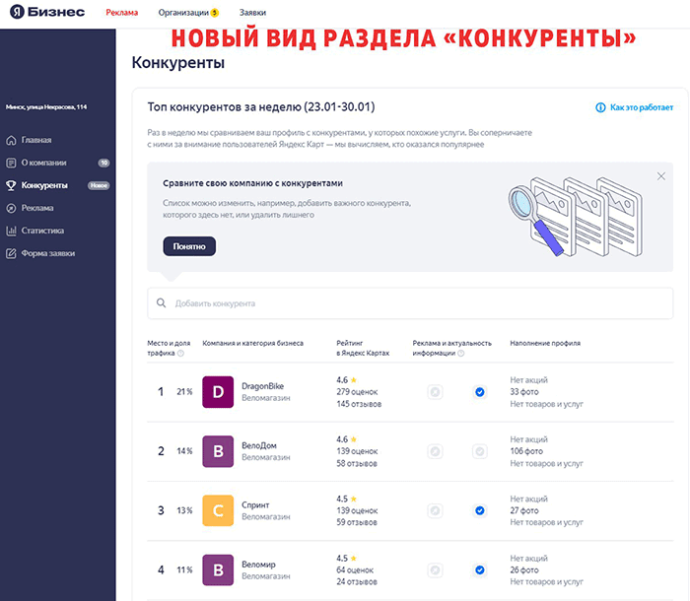Viewport: 690px width, 601px height.
Task: Click the Рейтинг в Яндекс Картах header
Action: pyautogui.click(x=363, y=348)
